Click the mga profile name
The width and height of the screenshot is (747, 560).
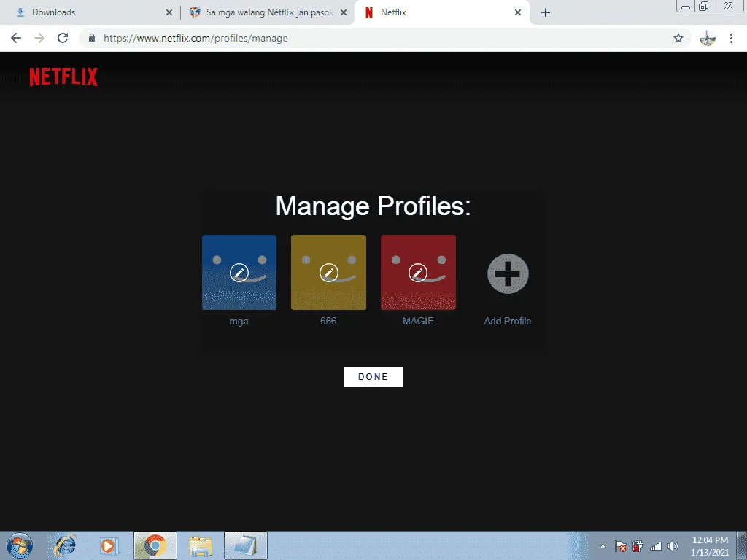click(239, 322)
